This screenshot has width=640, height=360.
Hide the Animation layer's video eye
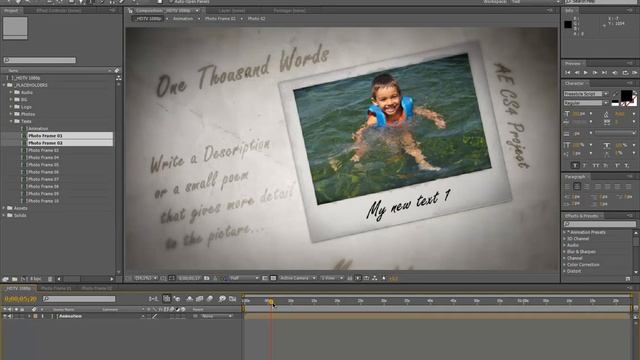click(5, 316)
